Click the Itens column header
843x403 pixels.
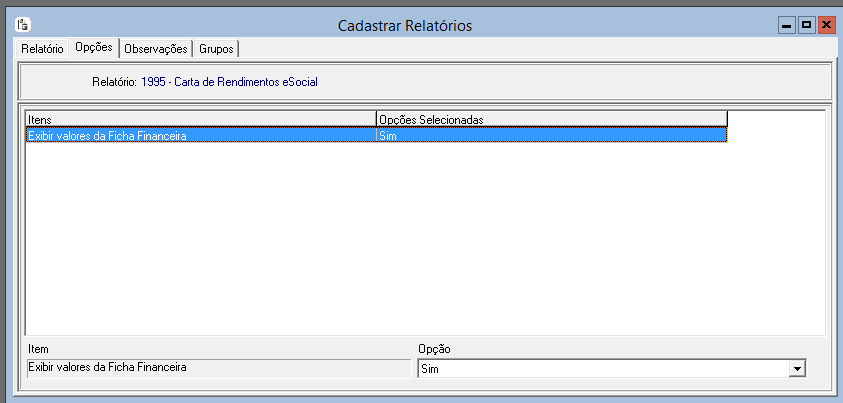200,119
